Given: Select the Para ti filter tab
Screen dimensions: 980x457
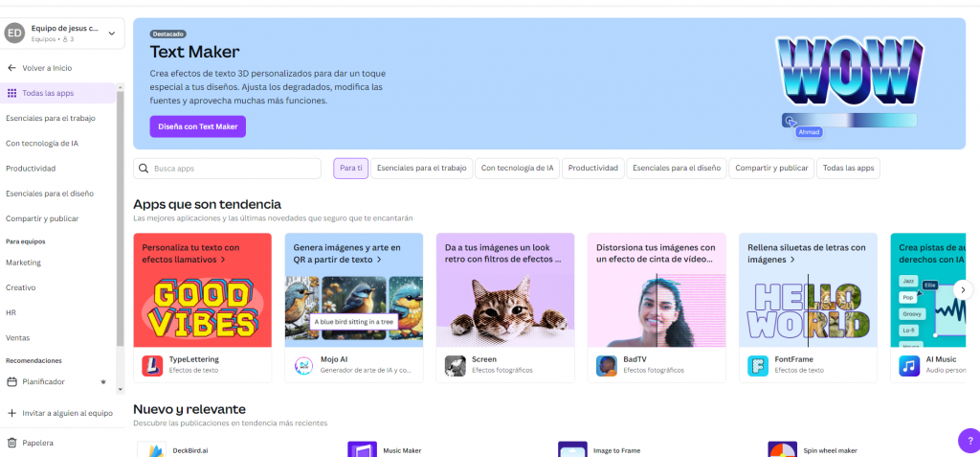Looking at the screenshot, I should pyautogui.click(x=350, y=169).
